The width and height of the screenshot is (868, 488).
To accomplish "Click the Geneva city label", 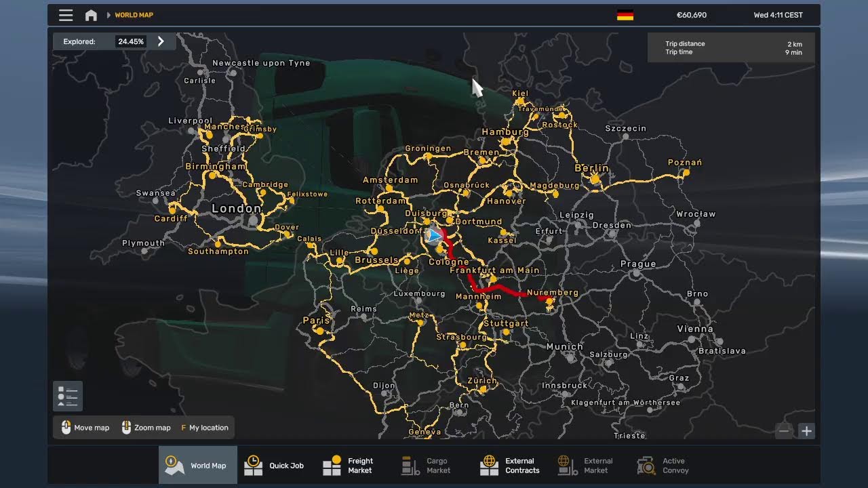I will [x=425, y=432].
